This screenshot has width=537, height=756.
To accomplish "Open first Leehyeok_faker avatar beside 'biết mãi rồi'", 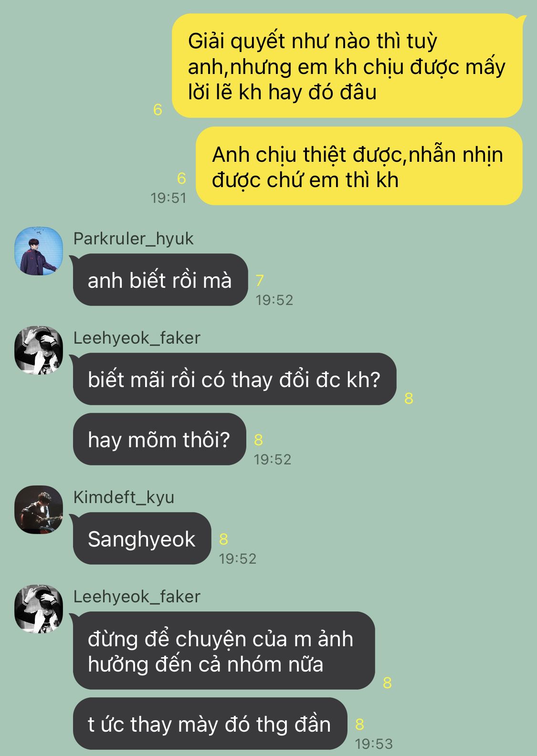I will tap(39, 350).
